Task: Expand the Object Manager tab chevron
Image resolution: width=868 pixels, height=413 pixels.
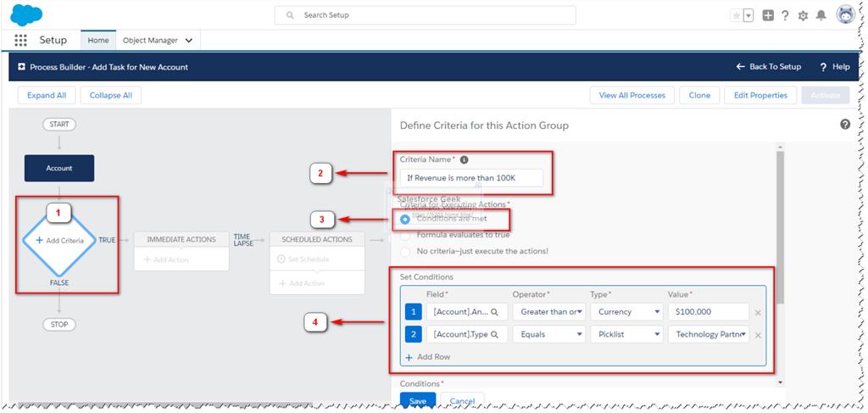Action: point(189,41)
